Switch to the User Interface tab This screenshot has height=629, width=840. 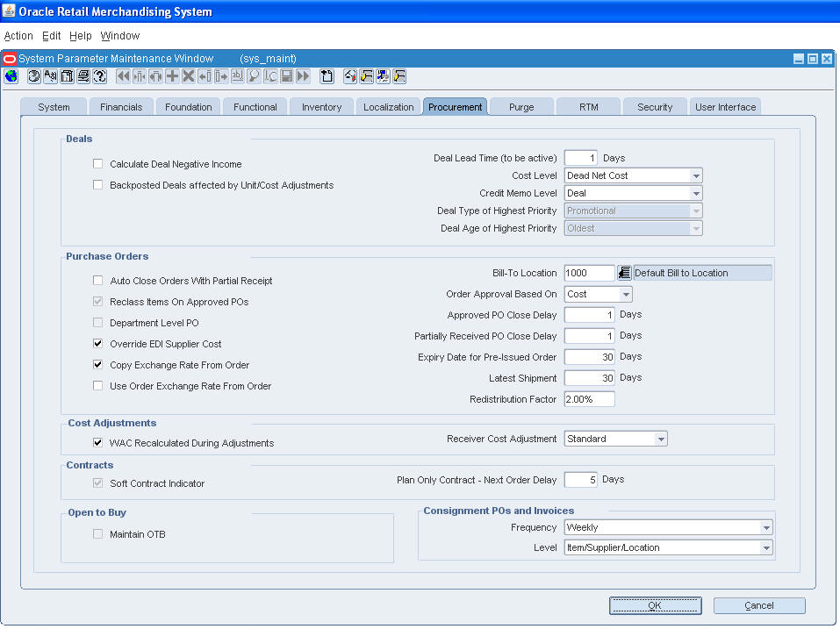click(x=725, y=107)
